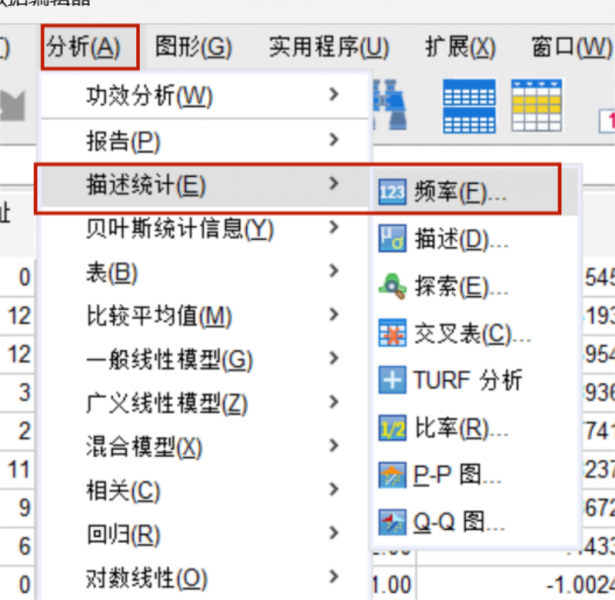Select 相关(C) menu entry
Screen dimensions: 615x600
pos(205,490)
